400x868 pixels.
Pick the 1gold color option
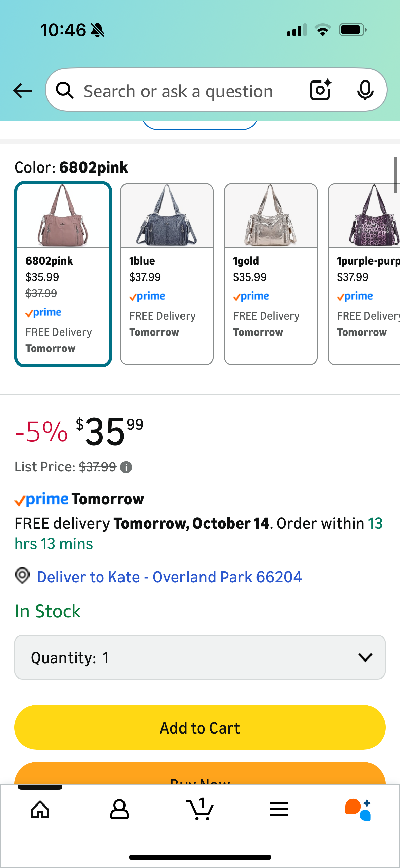coord(271,274)
